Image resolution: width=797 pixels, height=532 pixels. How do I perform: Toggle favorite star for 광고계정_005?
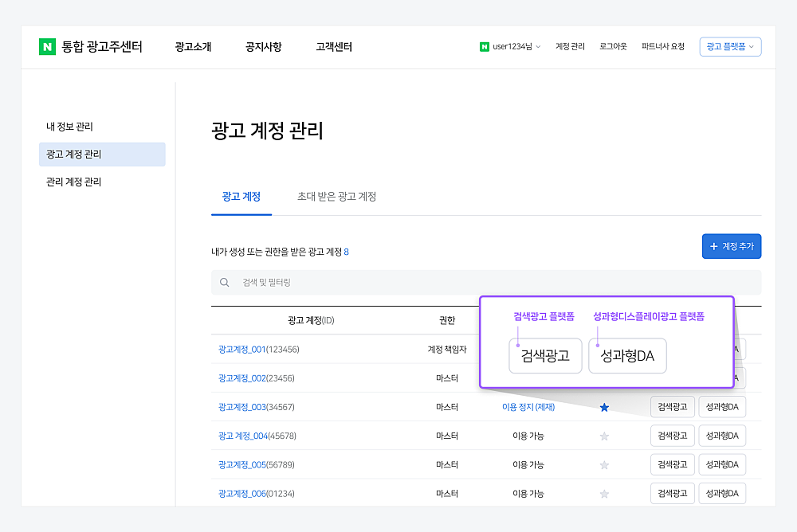pos(604,465)
